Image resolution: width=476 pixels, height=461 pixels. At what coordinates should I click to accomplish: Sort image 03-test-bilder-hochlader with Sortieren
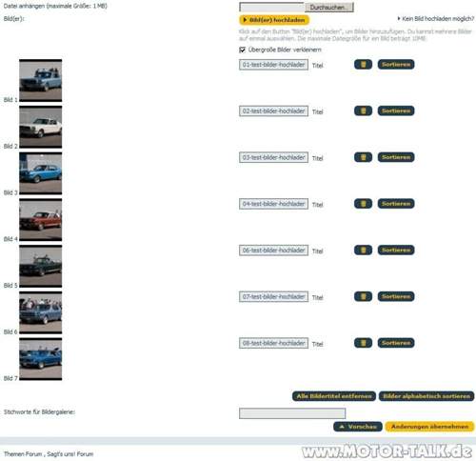396,157
